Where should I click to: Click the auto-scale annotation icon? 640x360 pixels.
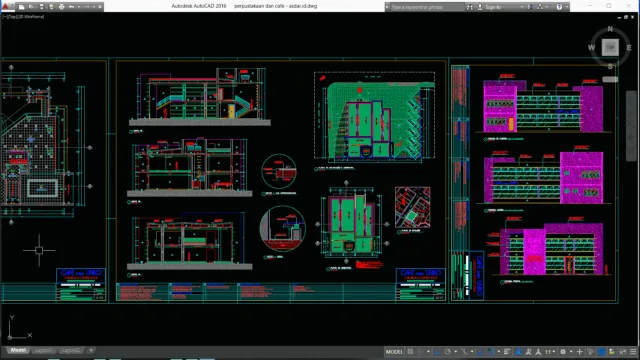(529, 352)
